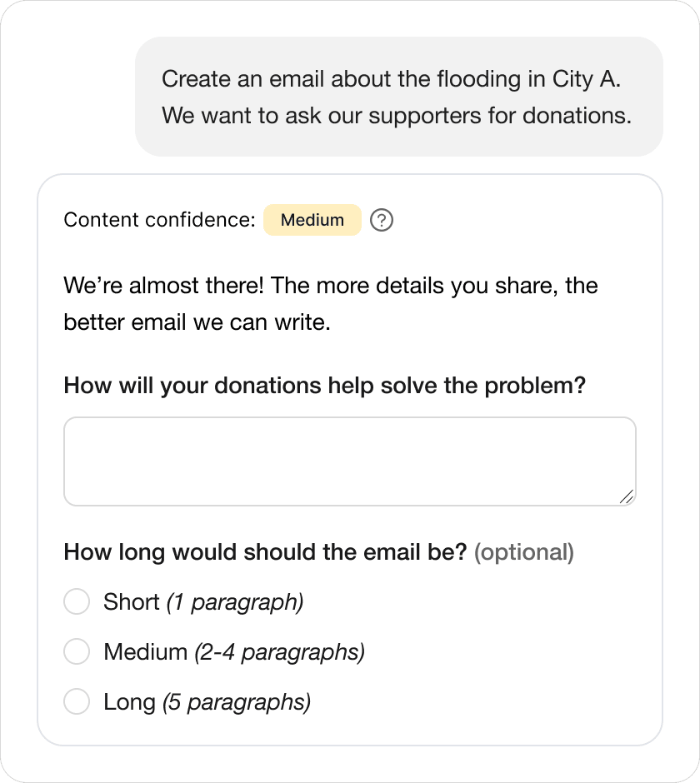Click the "Medium" length option label text
Viewport: 700px width, 783px height.
point(145,651)
